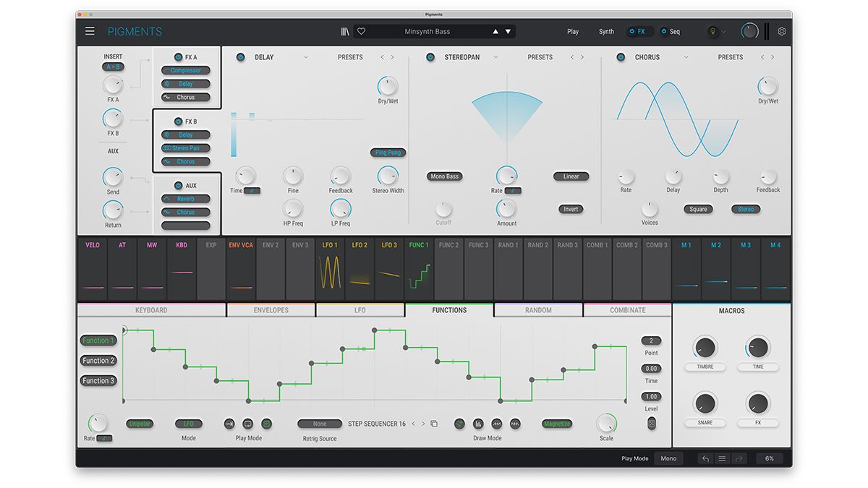This screenshot has width=868, height=488.
Task: Open the Retrig Source None dropdown
Action: pos(320,424)
